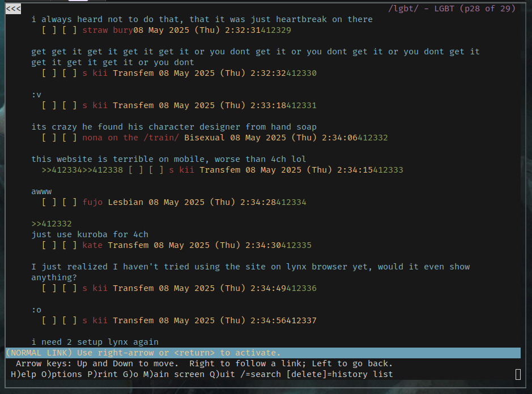Follow post number 412334 after fujo's timestamp
The width and height of the screenshot is (532, 394).
(291, 203)
